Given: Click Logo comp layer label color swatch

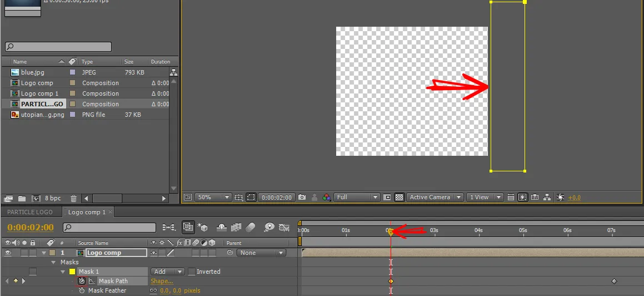Looking at the screenshot, I should click(52, 253).
